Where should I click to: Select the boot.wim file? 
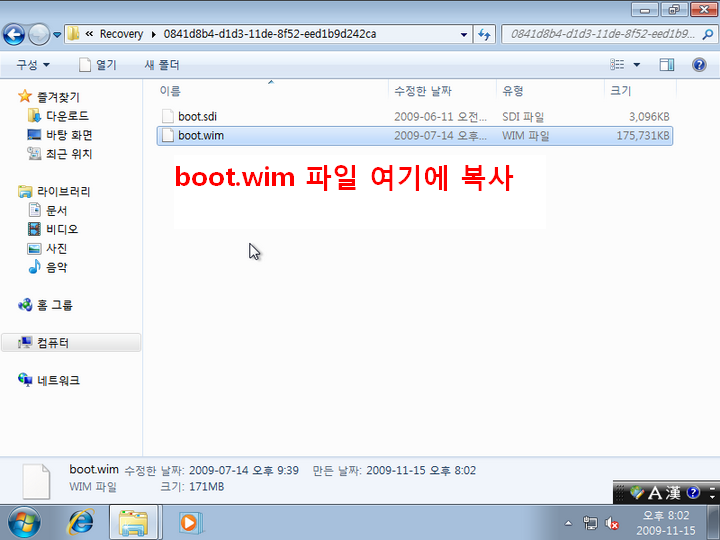(x=415, y=135)
